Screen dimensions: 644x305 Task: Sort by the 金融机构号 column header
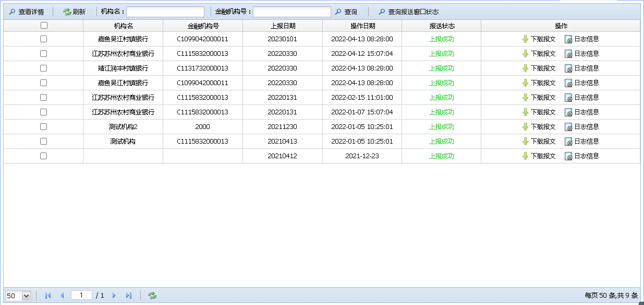203,26
